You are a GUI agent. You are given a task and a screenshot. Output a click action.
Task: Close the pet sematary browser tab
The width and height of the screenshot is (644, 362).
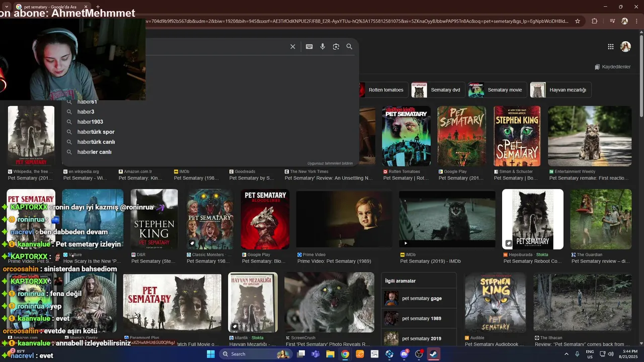(86, 7)
